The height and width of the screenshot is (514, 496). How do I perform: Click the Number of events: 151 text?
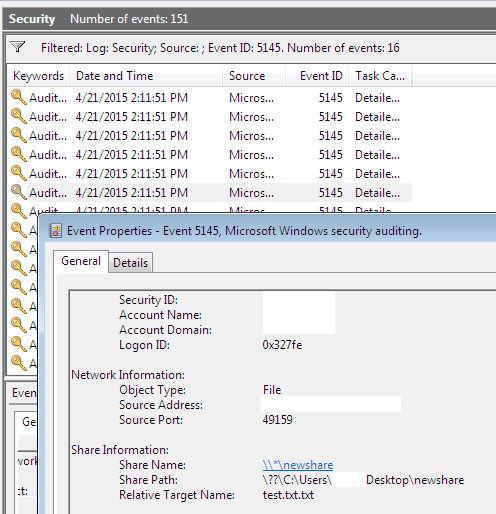pos(129,19)
